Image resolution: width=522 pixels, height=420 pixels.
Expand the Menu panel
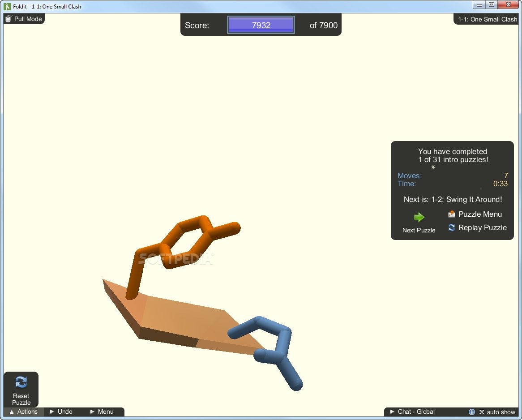tap(102, 411)
